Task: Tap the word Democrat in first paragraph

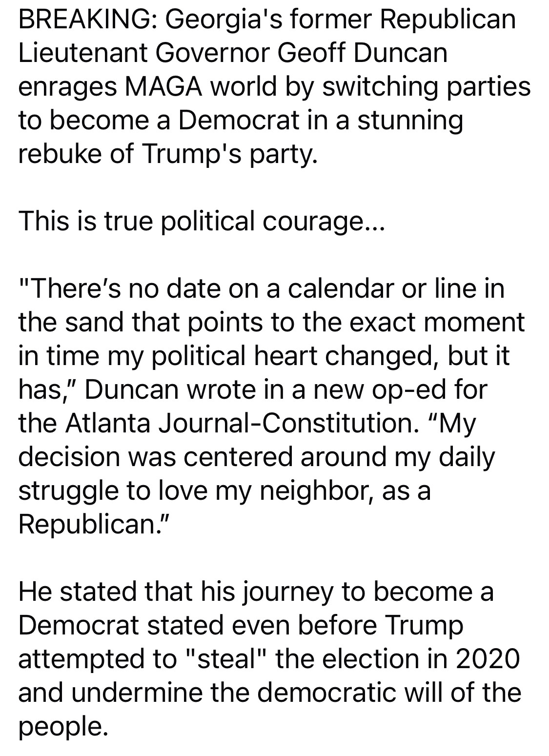Action: point(238,120)
